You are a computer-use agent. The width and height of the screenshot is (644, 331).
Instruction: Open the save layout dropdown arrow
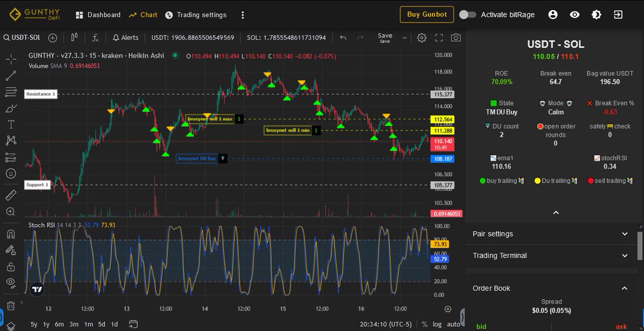pos(405,38)
